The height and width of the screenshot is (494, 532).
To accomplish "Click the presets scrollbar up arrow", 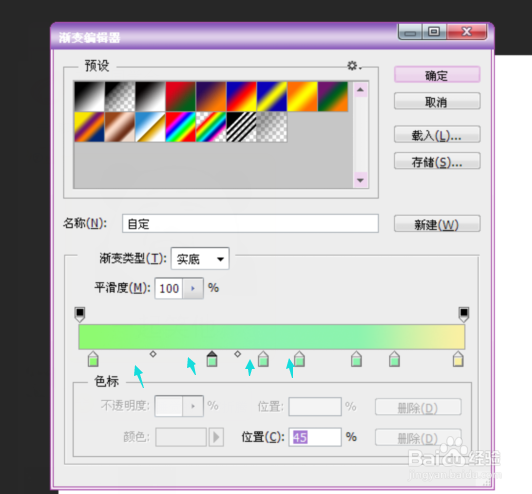I will pos(360,90).
